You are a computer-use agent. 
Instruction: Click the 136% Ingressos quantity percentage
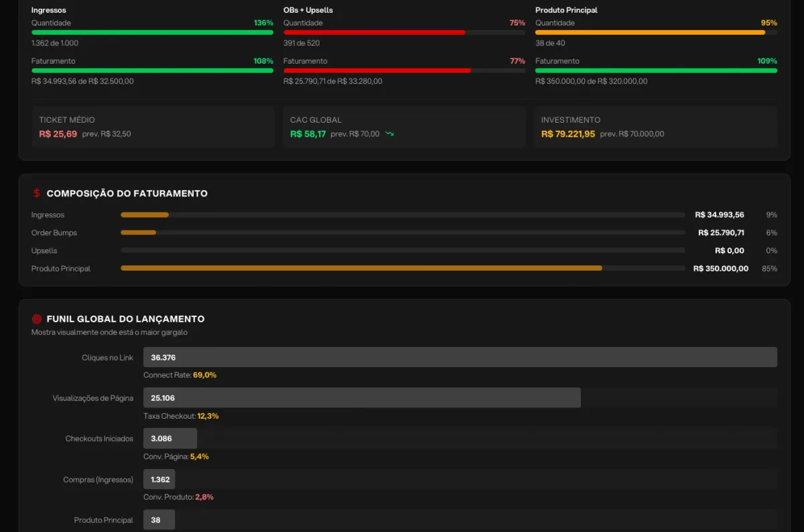[263, 23]
